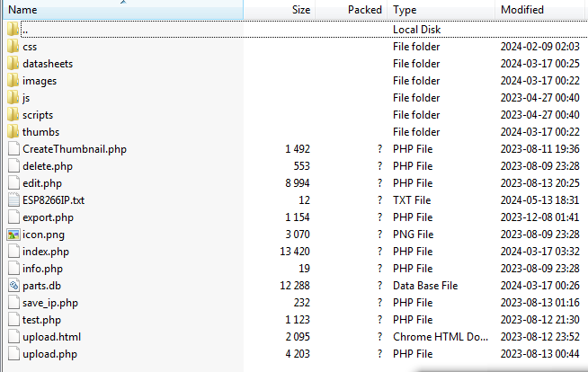Select the 'thumbs' folder name
Image resolution: width=588 pixels, height=372 pixels.
tap(40, 132)
